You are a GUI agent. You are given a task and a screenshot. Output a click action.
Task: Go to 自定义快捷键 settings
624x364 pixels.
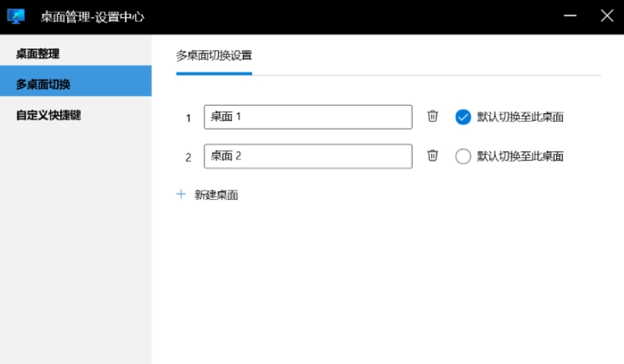49,115
